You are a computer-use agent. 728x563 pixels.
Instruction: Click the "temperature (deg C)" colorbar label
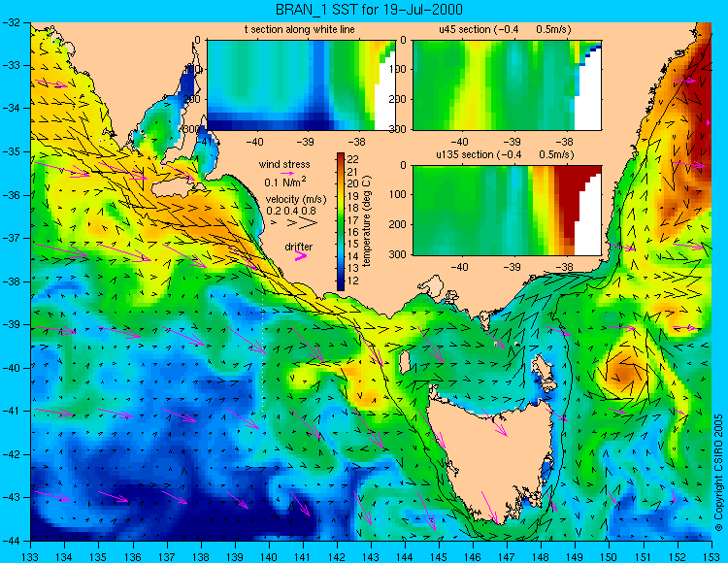(x=367, y=221)
